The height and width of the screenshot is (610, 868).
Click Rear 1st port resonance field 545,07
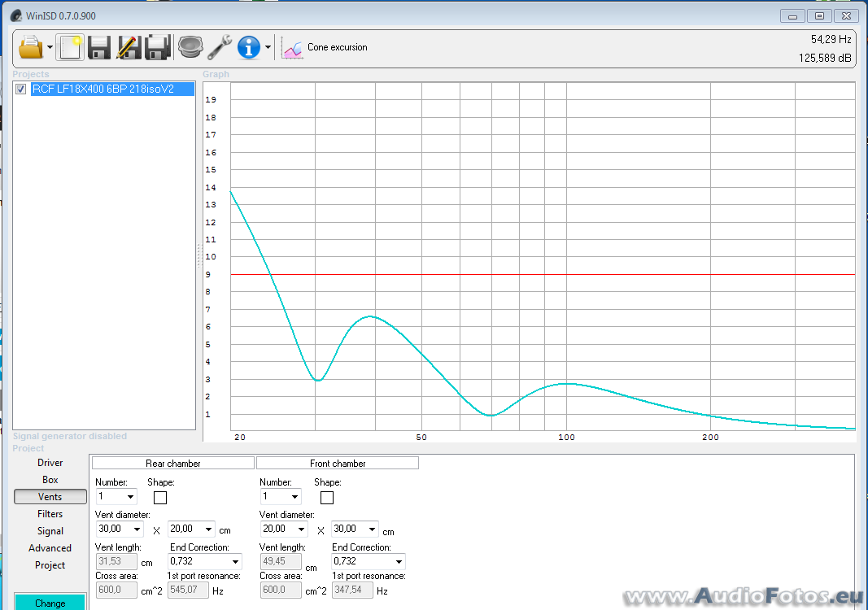pos(188,590)
